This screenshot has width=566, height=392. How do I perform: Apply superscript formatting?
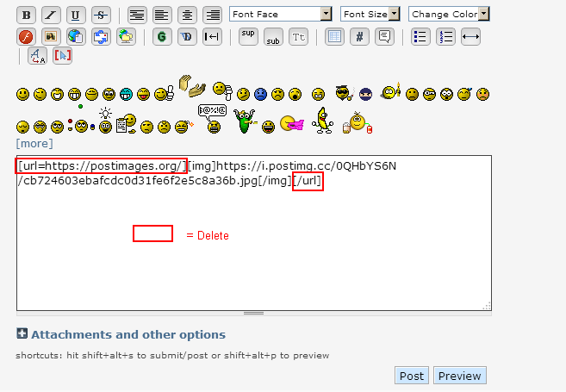click(x=248, y=36)
